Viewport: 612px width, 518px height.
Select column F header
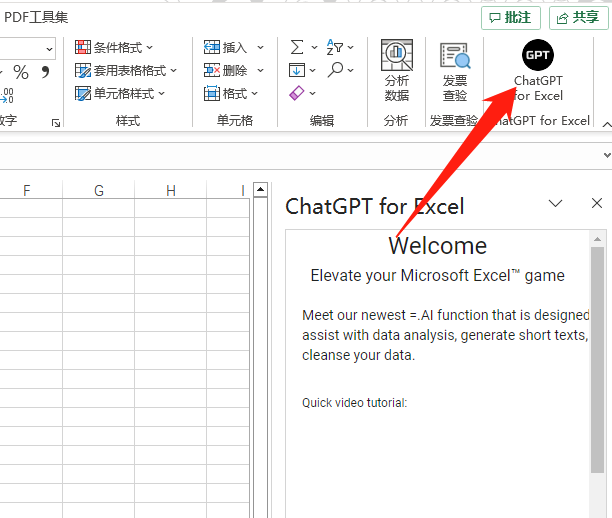[x=27, y=190]
